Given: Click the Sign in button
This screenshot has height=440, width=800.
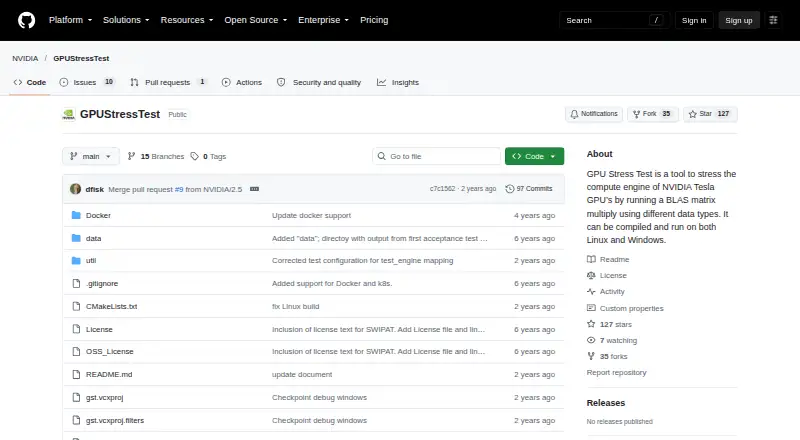Looking at the screenshot, I should (694, 20).
